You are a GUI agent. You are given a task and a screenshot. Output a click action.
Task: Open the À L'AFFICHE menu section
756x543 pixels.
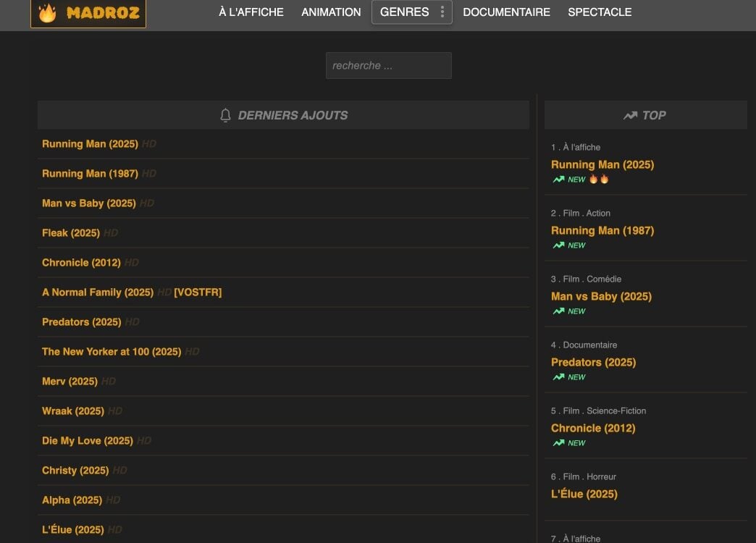[x=251, y=12]
